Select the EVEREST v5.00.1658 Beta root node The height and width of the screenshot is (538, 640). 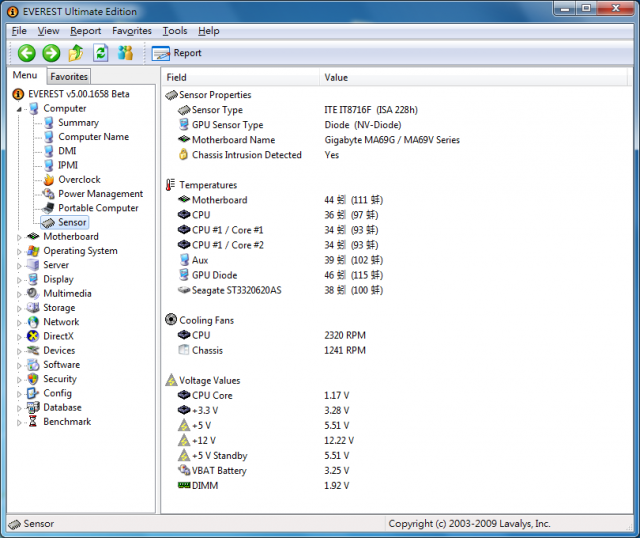78,94
